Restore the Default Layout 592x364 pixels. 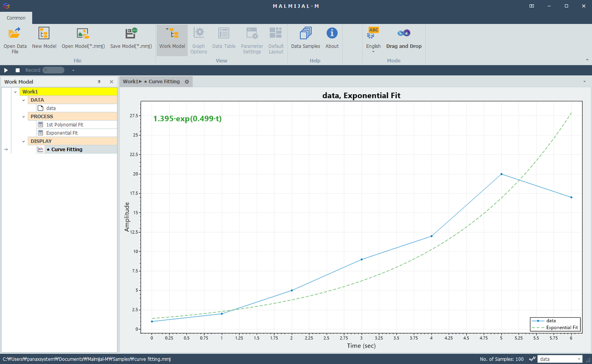point(276,40)
